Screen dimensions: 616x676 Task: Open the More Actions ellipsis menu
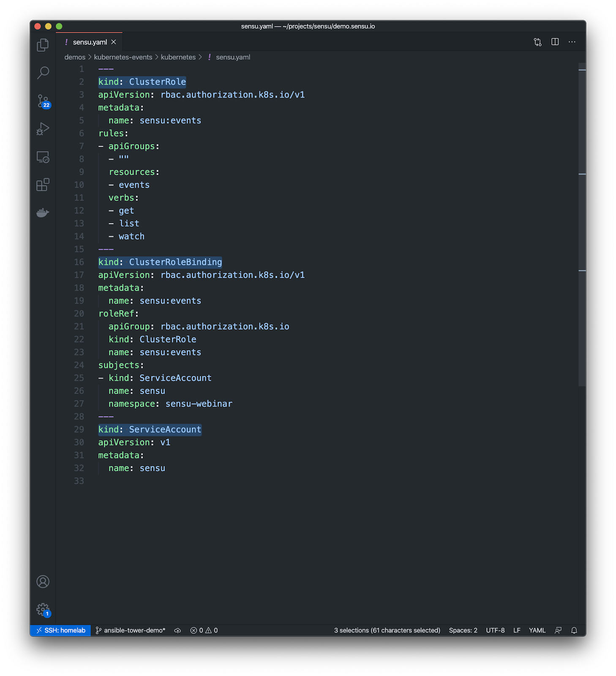pyautogui.click(x=572, y=42)
